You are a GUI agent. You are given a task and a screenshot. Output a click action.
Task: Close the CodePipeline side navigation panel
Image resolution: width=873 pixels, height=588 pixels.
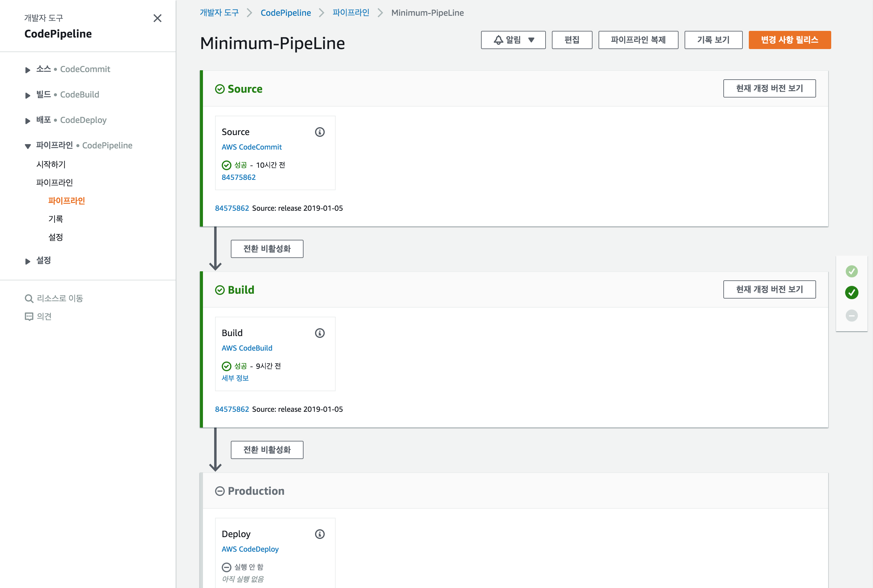tap(158, 18)
